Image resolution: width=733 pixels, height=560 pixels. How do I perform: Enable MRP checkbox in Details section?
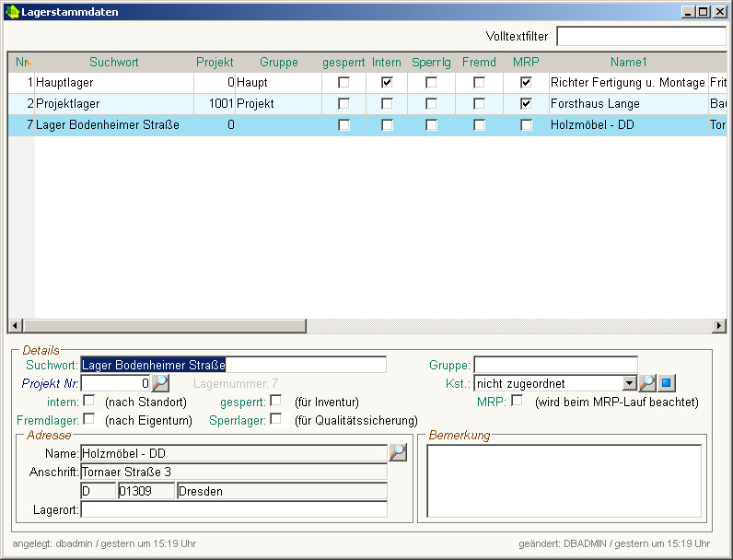517,401
